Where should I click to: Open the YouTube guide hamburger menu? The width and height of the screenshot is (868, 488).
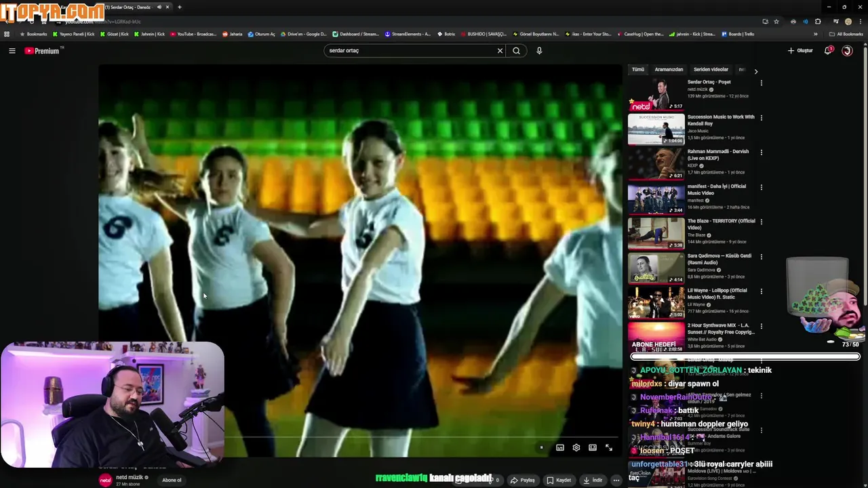[x=12, y=51]
